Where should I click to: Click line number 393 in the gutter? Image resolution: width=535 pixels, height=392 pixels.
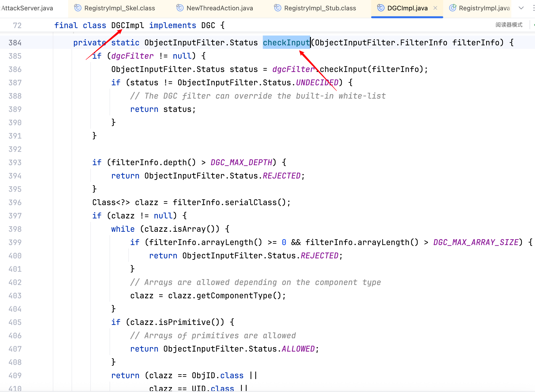pos(15,162)
